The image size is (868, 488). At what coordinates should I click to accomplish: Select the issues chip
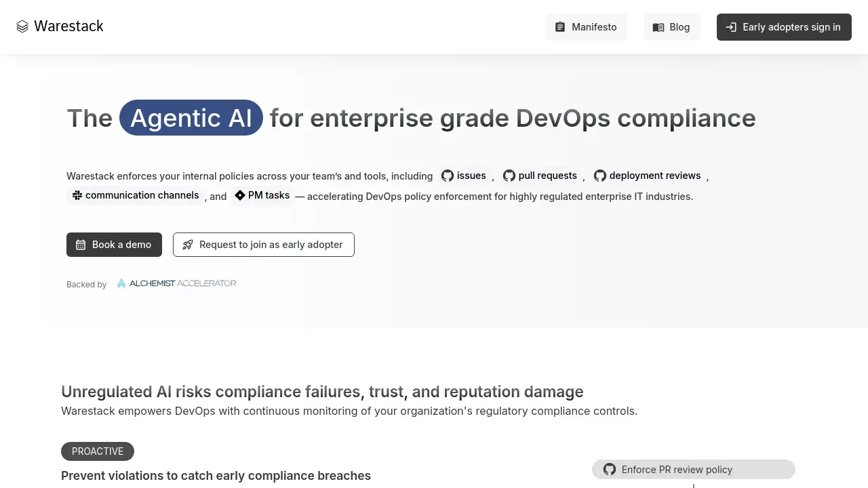pos(464,176)
